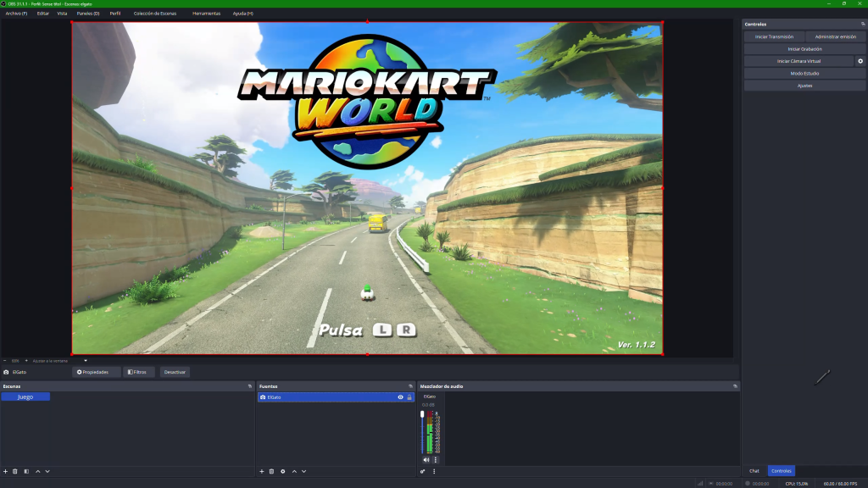
Task: Click Iniciar Grabación button
Action: (x=804, y=49)
